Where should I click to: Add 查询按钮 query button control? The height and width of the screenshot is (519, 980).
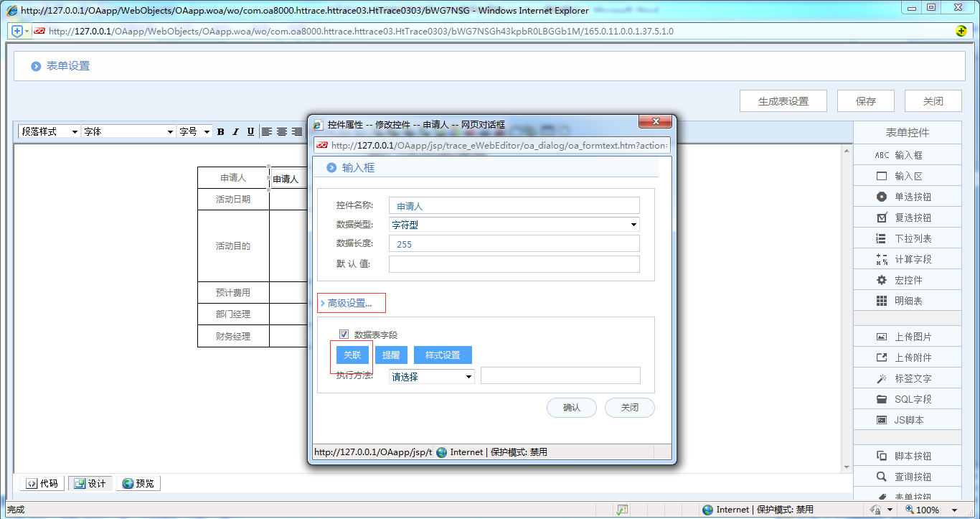pyautogui.click(x=908, y=477)
